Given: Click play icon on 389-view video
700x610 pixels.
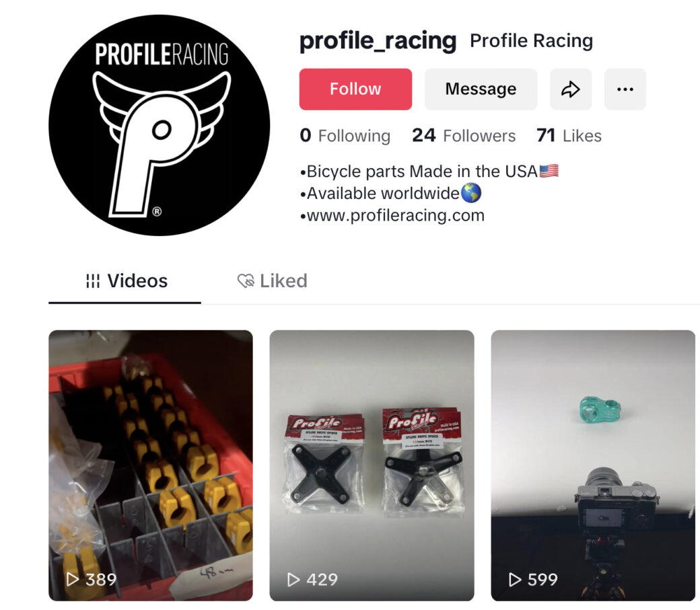Looking at the screenshot, I should click(x=72, y=579).
